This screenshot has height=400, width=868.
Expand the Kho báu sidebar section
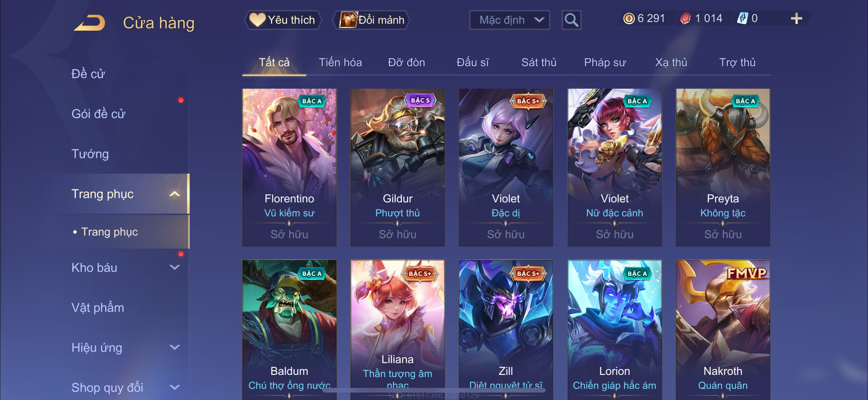pos(174,267)
